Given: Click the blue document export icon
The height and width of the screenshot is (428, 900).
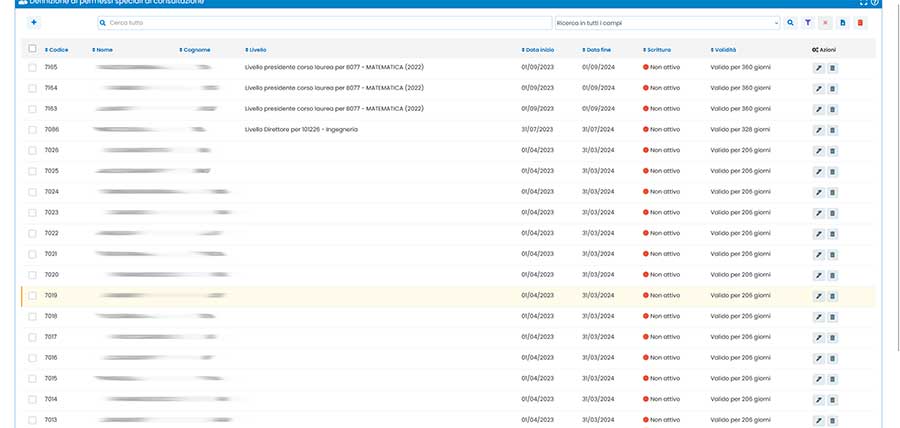Looking at the screenshot, I should click(x=842, y=21).
